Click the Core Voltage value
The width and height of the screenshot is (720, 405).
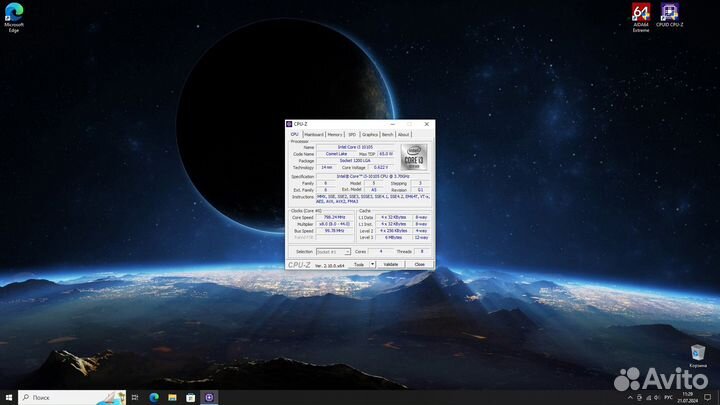pos(381,168)
